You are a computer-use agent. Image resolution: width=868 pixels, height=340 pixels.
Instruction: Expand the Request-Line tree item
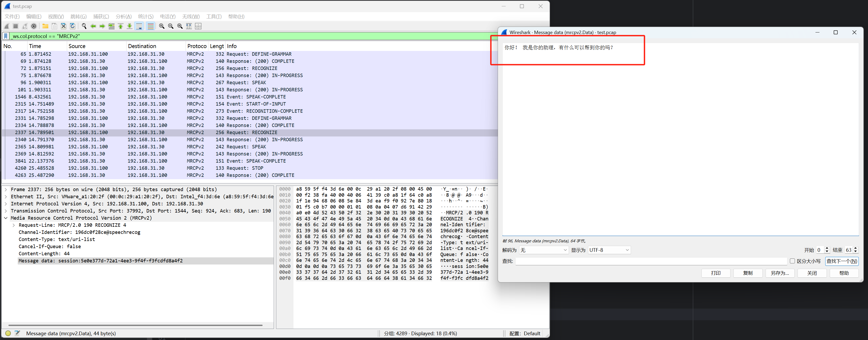pos(13,225)
